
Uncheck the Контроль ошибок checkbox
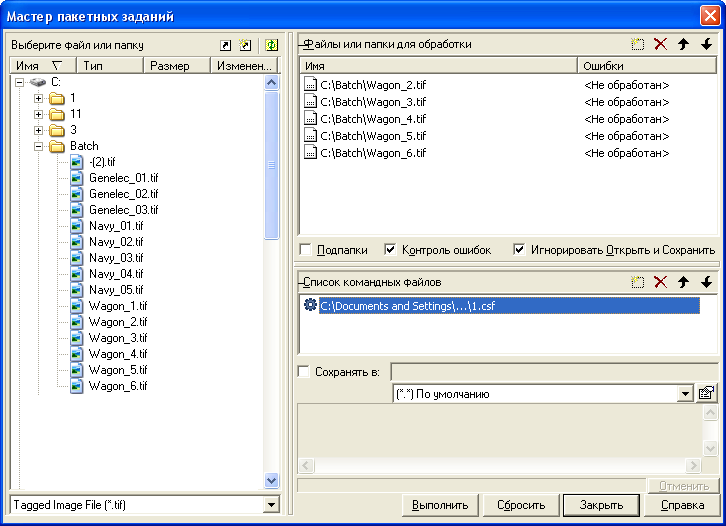pyautogui.click(x=391, y=250)
